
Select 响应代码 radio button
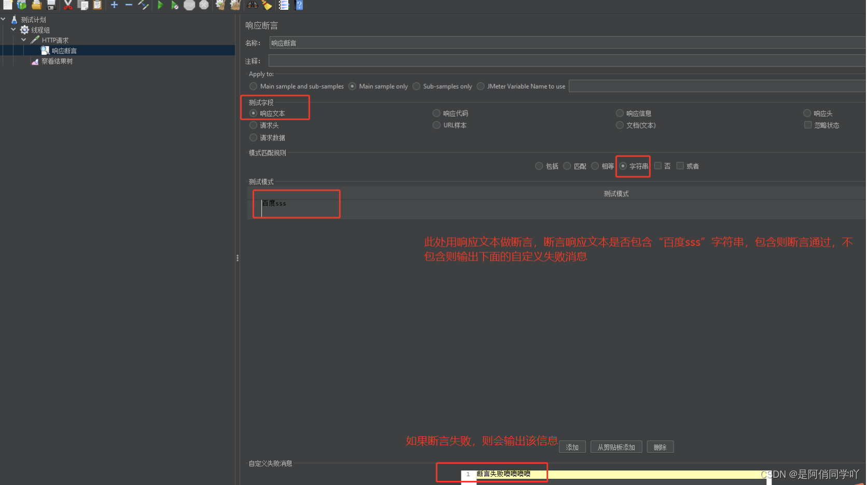tap(437, 113)
